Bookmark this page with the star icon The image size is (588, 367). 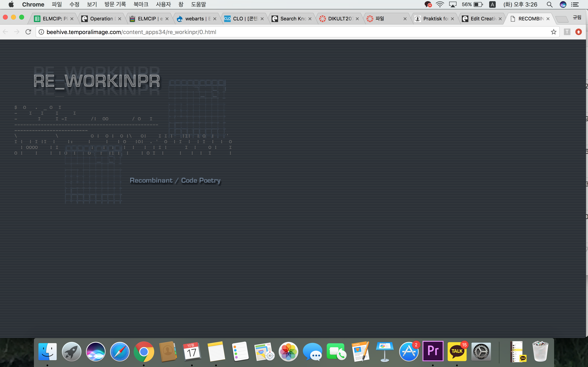pyautogui.click(x=553, y=32)
